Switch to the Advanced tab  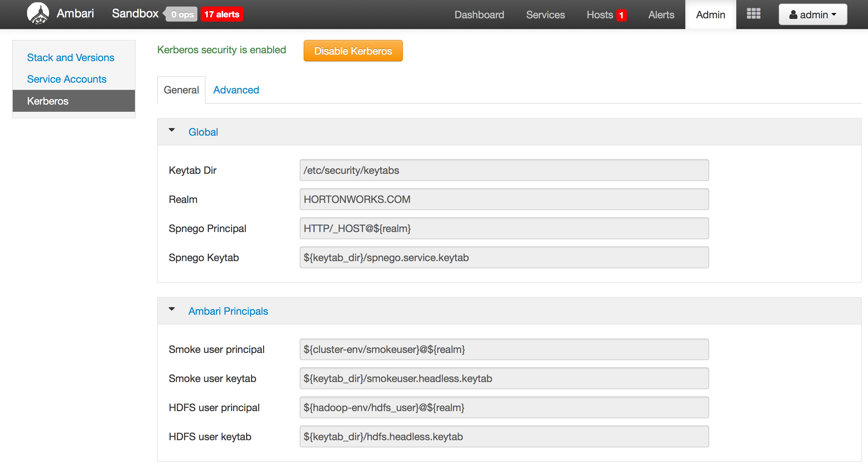[236, 90]
